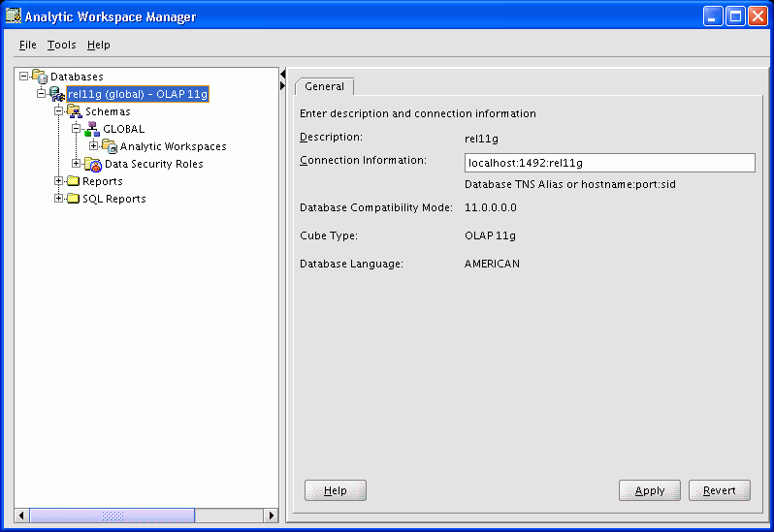This screenshot has height=532, width=774.
Task: Open the File menu
Action: (x=27, y=45)
